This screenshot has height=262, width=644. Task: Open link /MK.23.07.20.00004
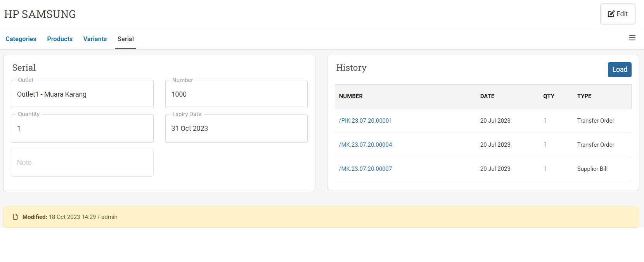click(x=365, y=145)
